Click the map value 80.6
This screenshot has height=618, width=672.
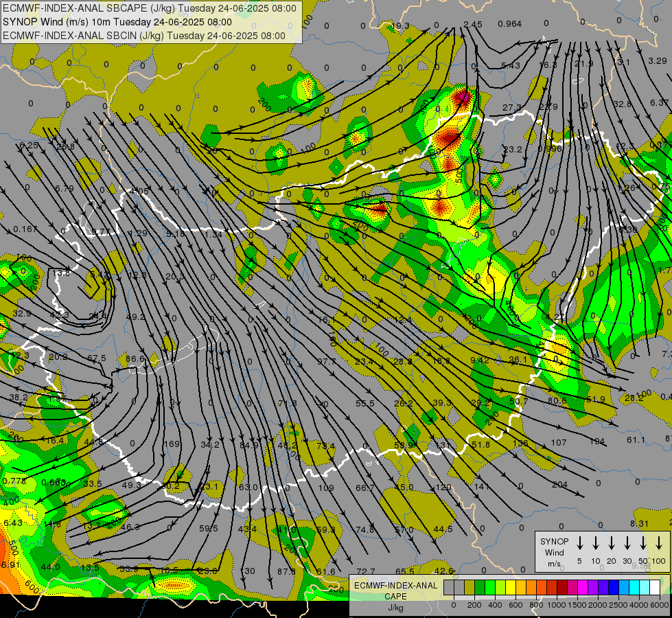click(x=557, y=401)
